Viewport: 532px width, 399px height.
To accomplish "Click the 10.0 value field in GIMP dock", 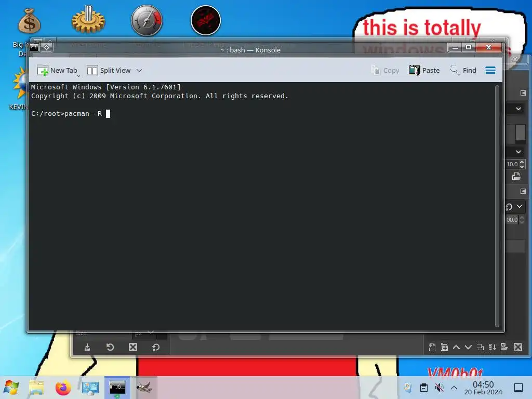I will (512, 164).
